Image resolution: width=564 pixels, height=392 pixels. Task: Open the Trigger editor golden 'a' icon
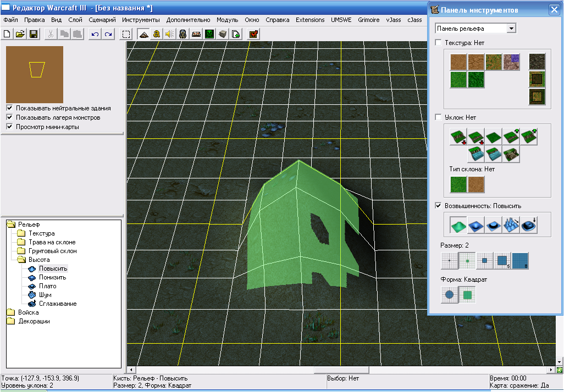pos(157,34)
